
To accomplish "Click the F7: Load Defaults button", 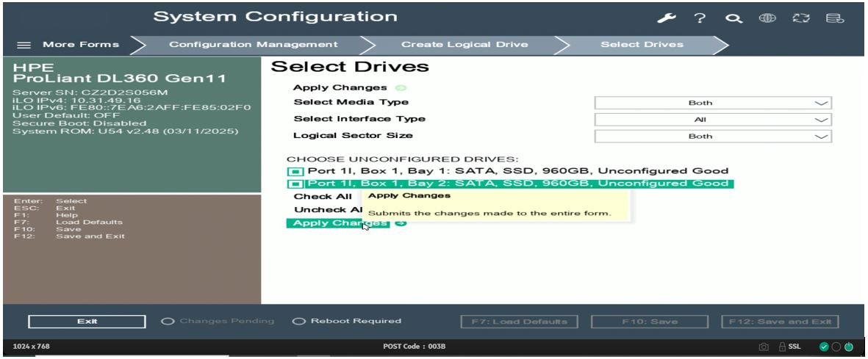I will 519,322.
